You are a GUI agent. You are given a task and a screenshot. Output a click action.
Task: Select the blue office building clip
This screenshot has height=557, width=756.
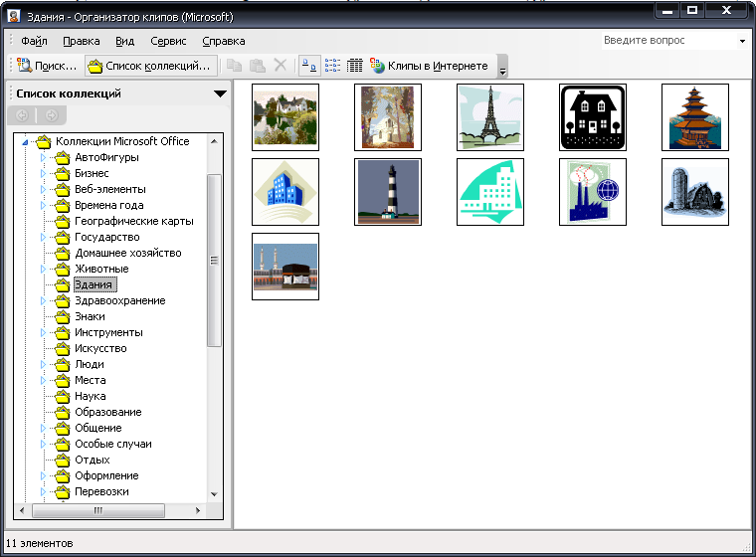click(285, 192)
